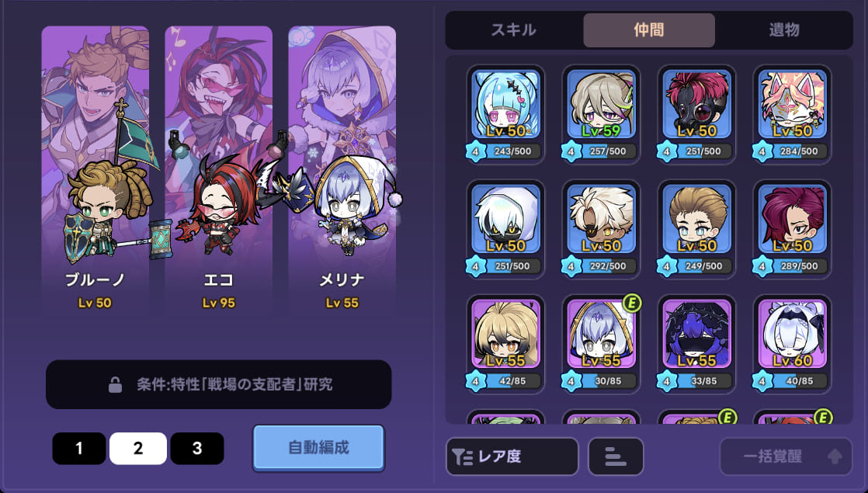Screen dimensions: 868x493
Task: Open the スキル tab
Action: coord(514,30)
